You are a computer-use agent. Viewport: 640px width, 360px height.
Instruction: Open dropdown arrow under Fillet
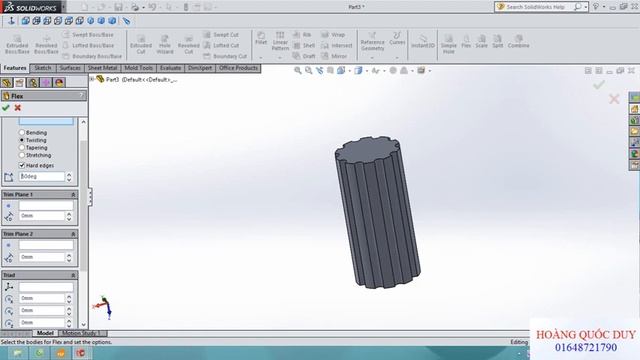pyautogui.click(x=261, y=58)
